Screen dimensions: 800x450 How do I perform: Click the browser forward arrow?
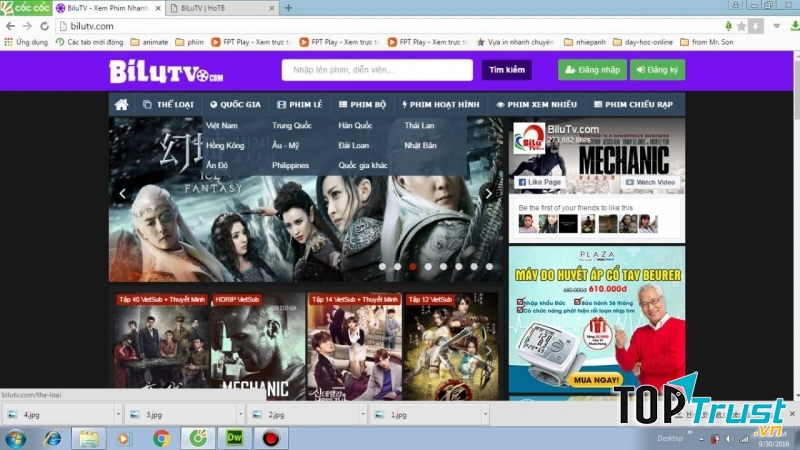[x=27, y=26]
